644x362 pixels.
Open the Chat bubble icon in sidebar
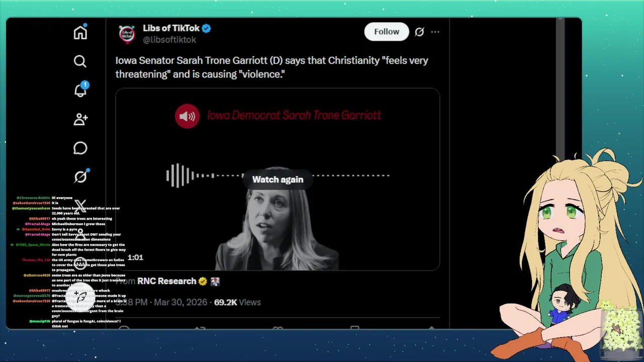tap(80, 148)
